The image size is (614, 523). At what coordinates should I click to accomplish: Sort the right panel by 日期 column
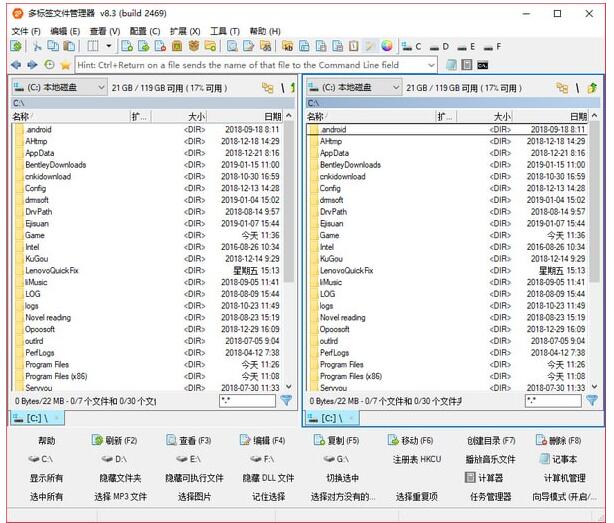551,116
